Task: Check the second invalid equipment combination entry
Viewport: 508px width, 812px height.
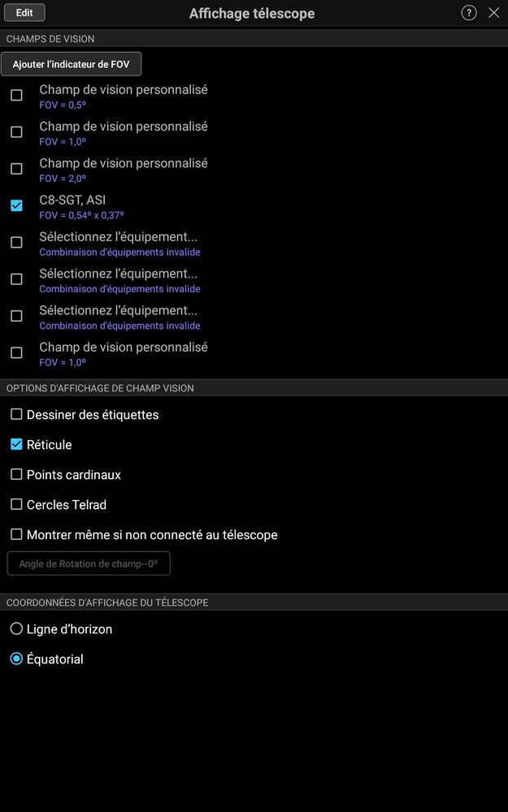Action: (15, 279)
